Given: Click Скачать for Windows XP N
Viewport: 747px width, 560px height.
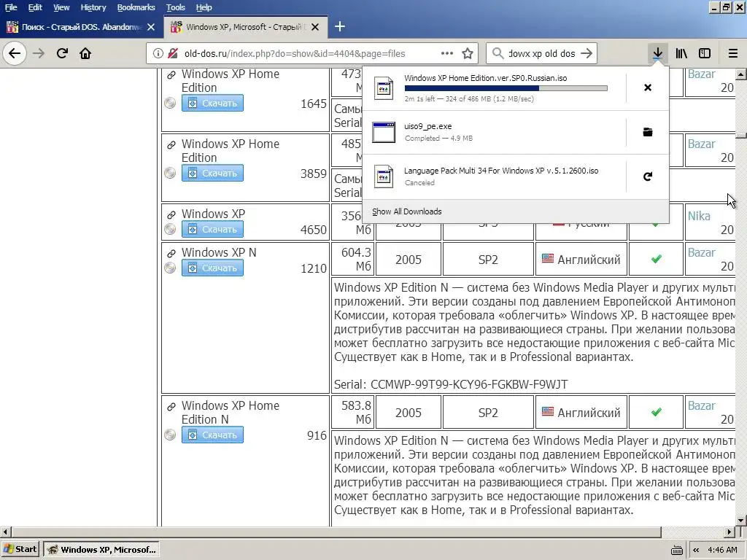Looking at the screenshot, I should (x=212, y=268).
